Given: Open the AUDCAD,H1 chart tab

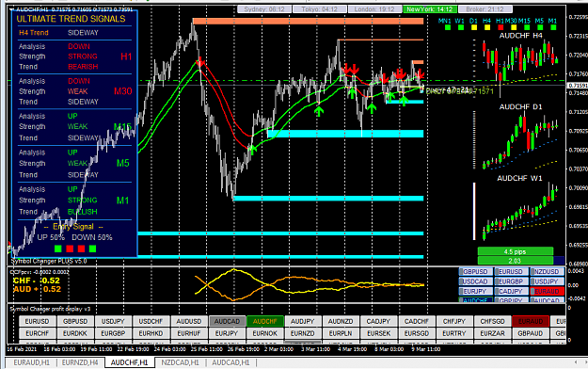Looking at the screenshot, I should [230, 362].
